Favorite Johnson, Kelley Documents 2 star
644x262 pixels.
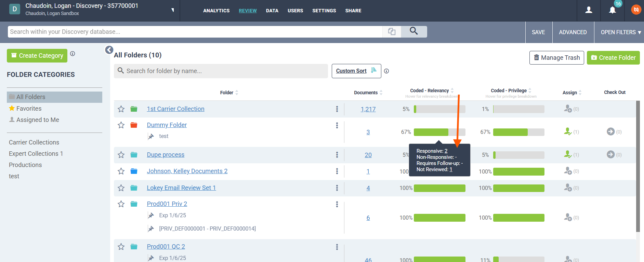coord(121,171)
